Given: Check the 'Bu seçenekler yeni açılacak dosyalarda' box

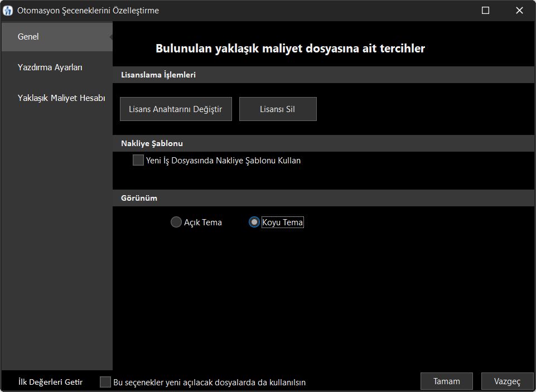Looking at the screenshot, I should tap(105, 382).
